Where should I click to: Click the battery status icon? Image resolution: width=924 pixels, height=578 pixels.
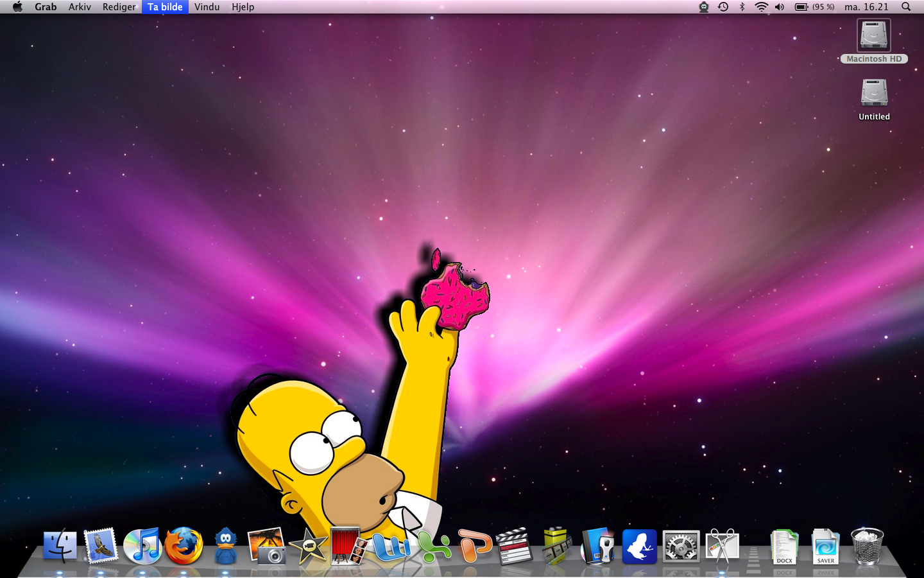pos(801,7)
